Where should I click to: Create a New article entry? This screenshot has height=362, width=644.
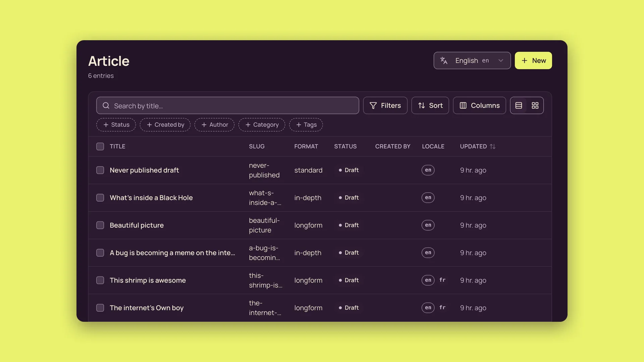(x=533, y=61)
